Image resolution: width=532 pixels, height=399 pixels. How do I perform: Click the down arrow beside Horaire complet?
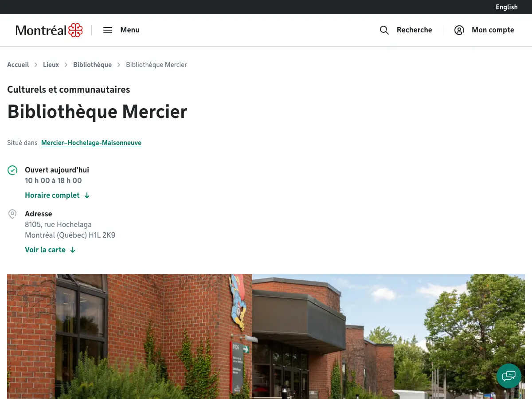click(87, 196)
